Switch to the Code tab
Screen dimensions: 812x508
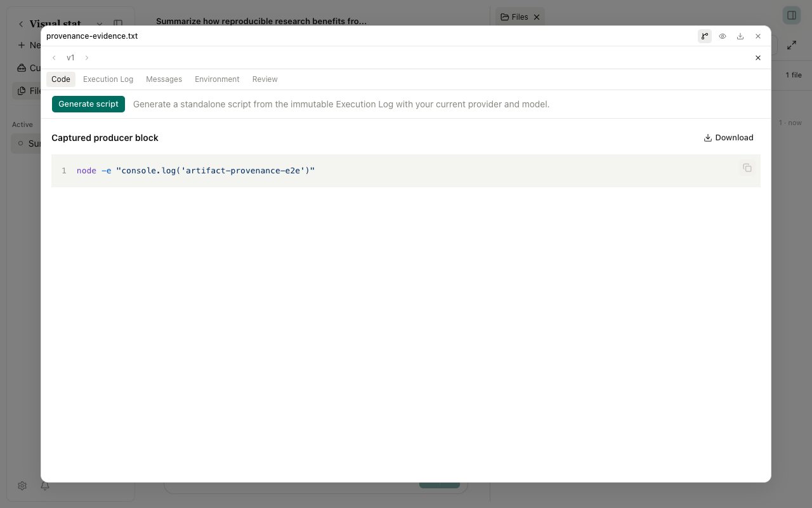[61, 79]
